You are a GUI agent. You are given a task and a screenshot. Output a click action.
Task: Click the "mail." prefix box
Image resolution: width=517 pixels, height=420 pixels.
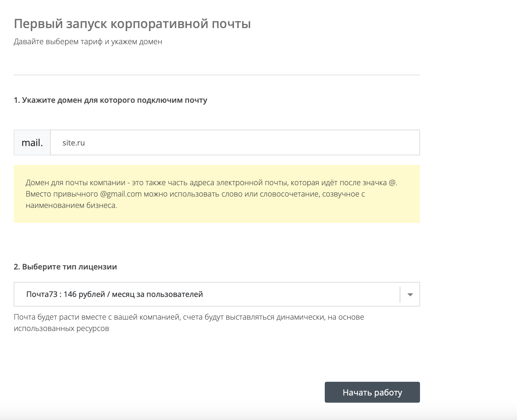point(32,143)
